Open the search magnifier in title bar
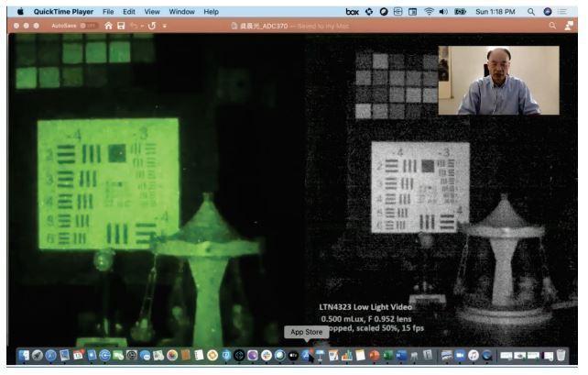The width and height of the screenshot is (588, 375). click(x=552, y=26)
